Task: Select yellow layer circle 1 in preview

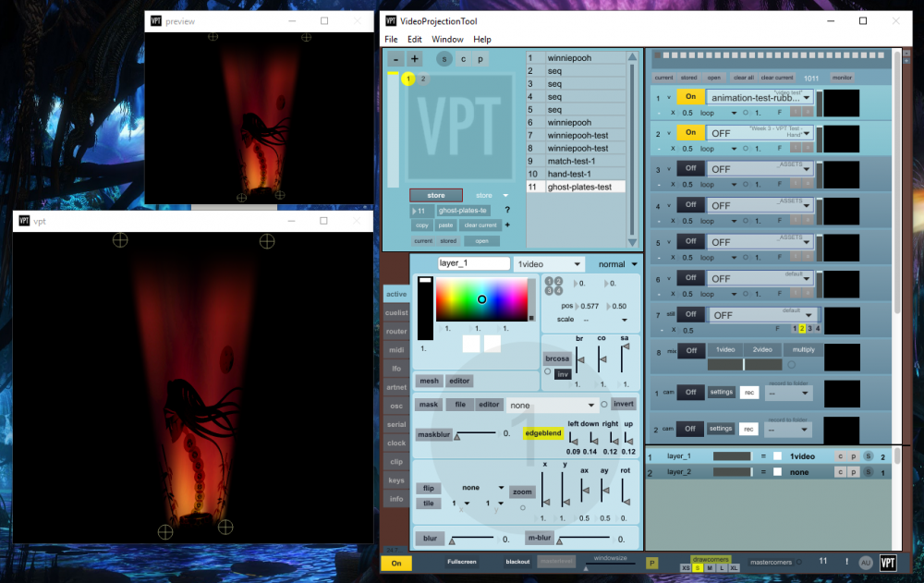Action: [407, 79]
